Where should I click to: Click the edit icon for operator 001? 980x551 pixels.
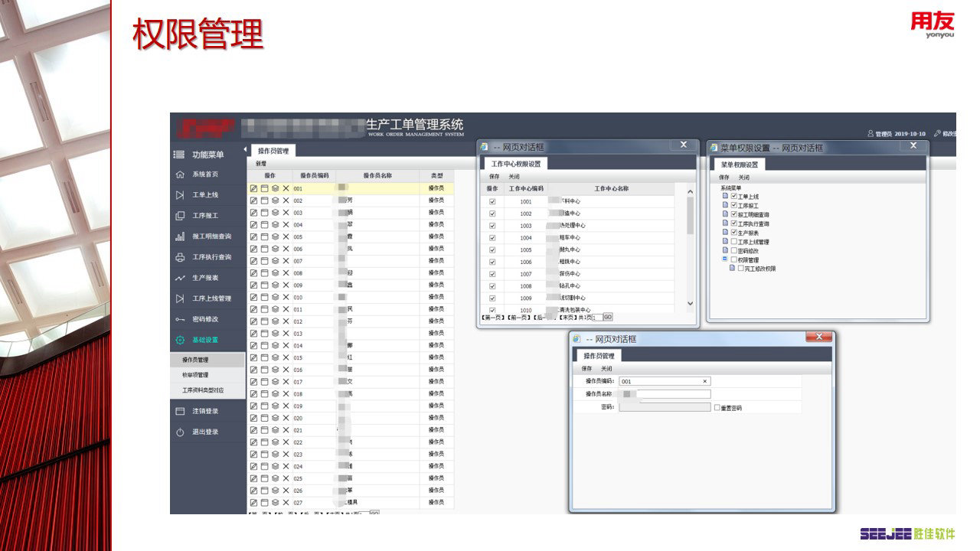coord(253,188)
